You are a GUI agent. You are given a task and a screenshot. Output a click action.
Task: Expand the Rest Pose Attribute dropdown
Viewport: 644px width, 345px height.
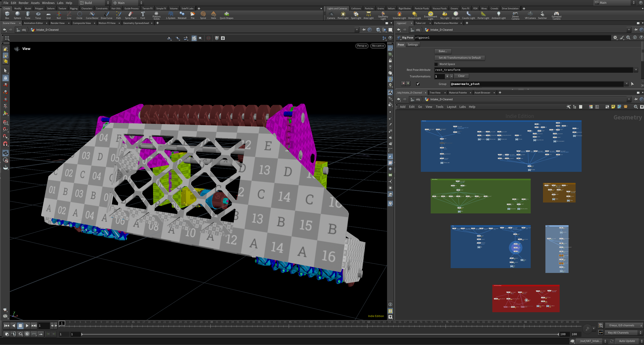pyautogui.click(x=636, y=70)
